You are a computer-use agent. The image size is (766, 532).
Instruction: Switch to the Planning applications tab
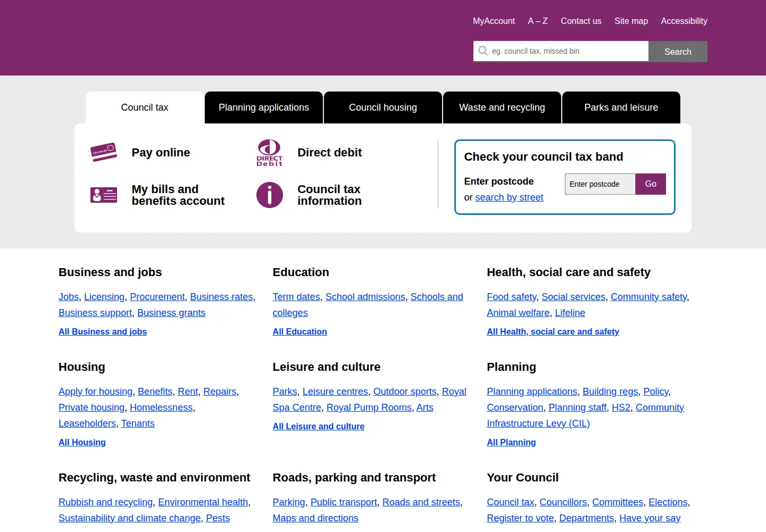(x=264, y=107)
